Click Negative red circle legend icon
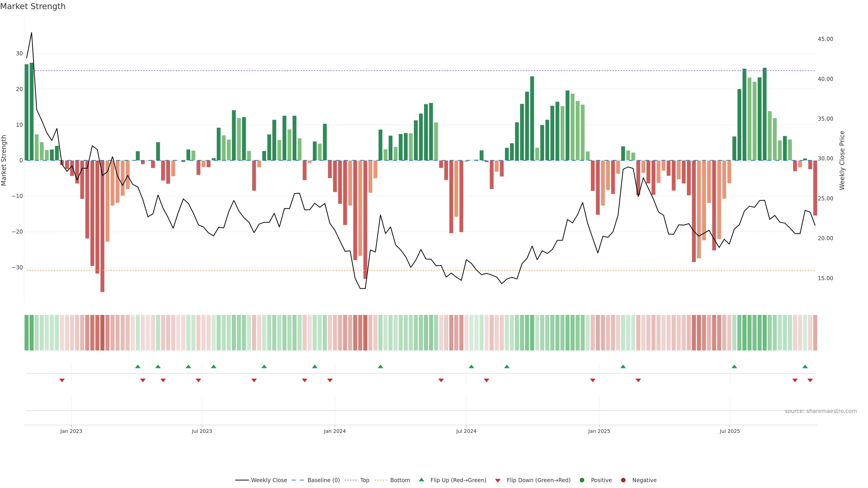Image resolution: width=868 pixels, height=488 pixels. coord(623,480)
